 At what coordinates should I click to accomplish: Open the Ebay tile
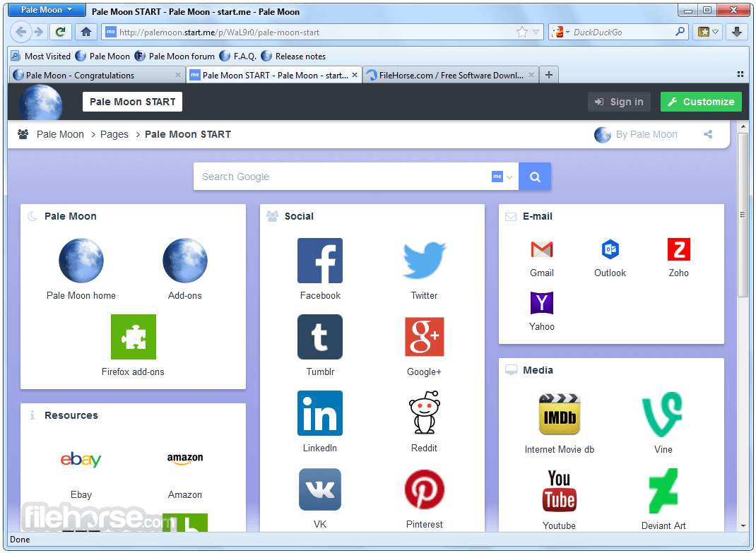(x=81, y=460)
